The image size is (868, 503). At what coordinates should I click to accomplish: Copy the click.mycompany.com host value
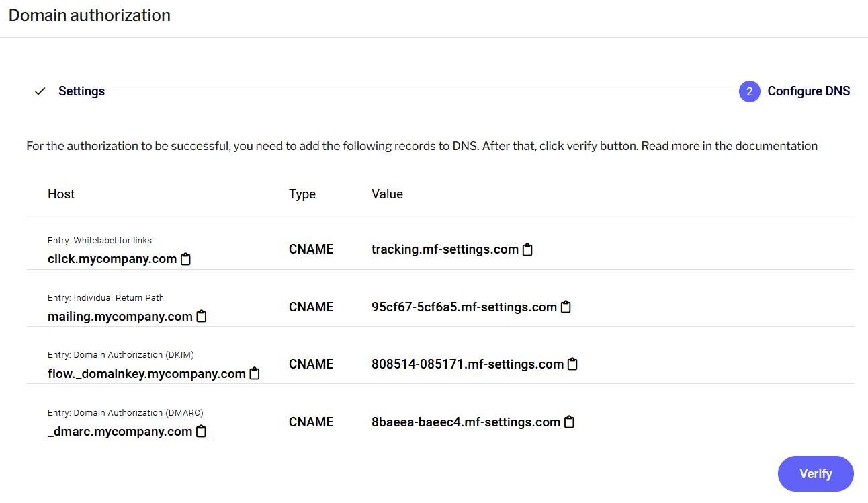[x=186, y=259]
